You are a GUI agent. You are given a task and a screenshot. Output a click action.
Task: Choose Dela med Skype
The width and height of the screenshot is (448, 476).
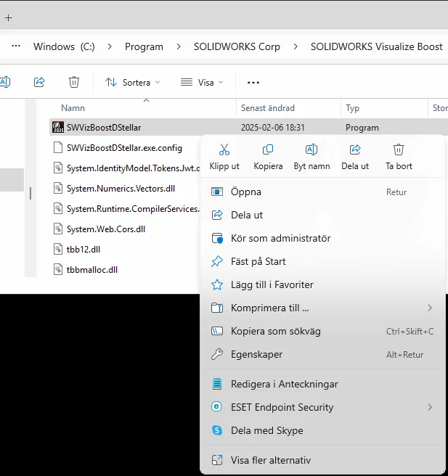click(323, 430)
